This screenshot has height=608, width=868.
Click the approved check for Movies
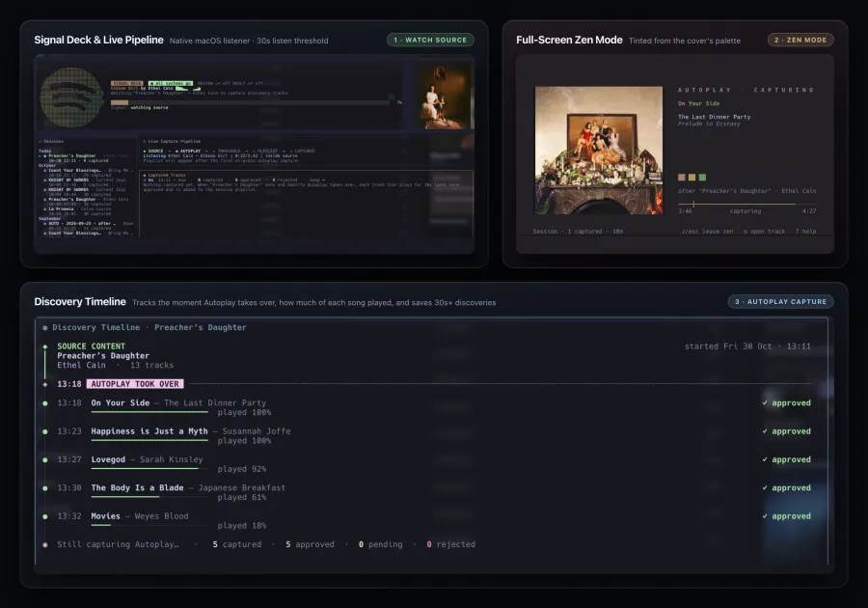click(x=786, y=515)
